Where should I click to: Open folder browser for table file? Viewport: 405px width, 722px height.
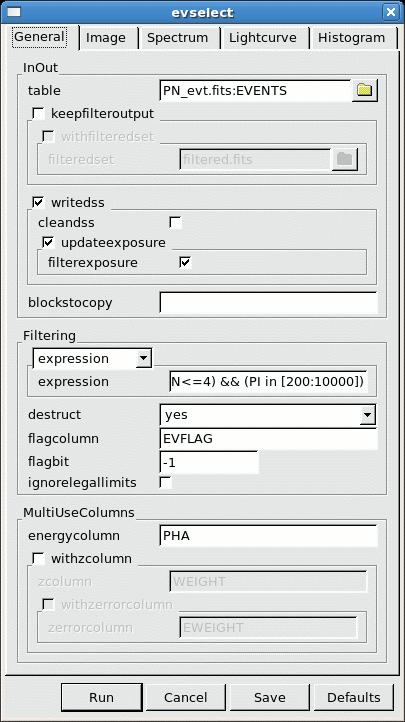pos(364,90)
